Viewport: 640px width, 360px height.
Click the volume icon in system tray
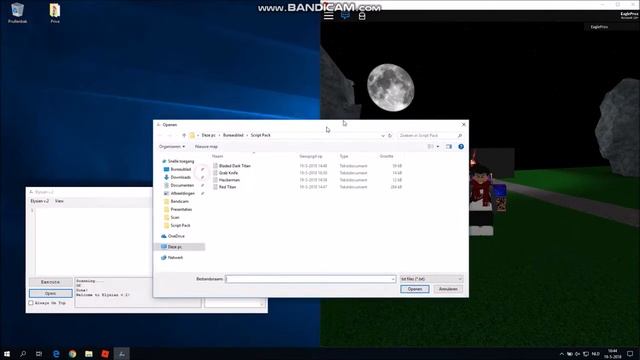(578, 354)
